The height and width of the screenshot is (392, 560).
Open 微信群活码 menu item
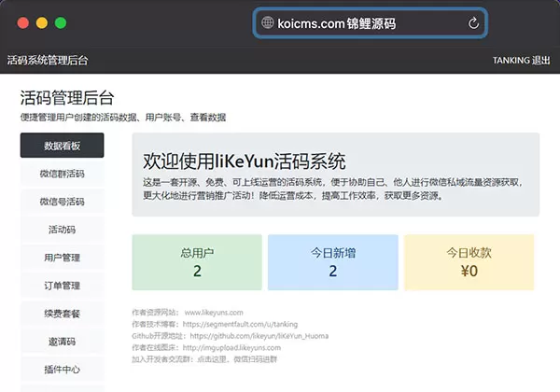[x=63, y=174]
